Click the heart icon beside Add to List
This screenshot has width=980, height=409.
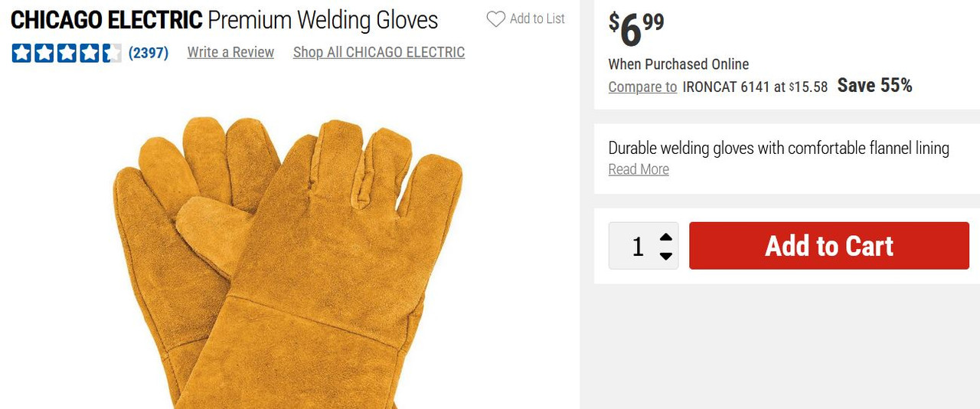496,19
